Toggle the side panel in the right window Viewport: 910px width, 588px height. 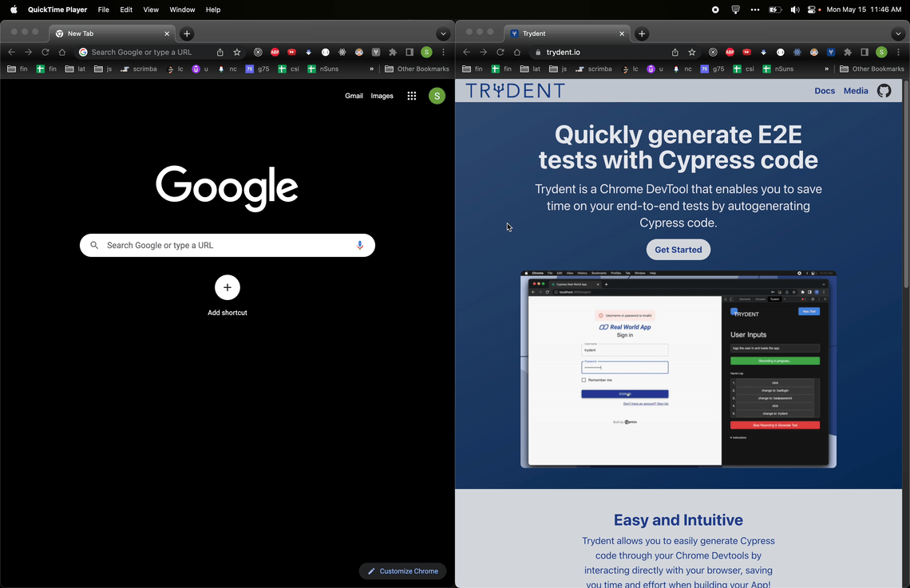[864, 52]
